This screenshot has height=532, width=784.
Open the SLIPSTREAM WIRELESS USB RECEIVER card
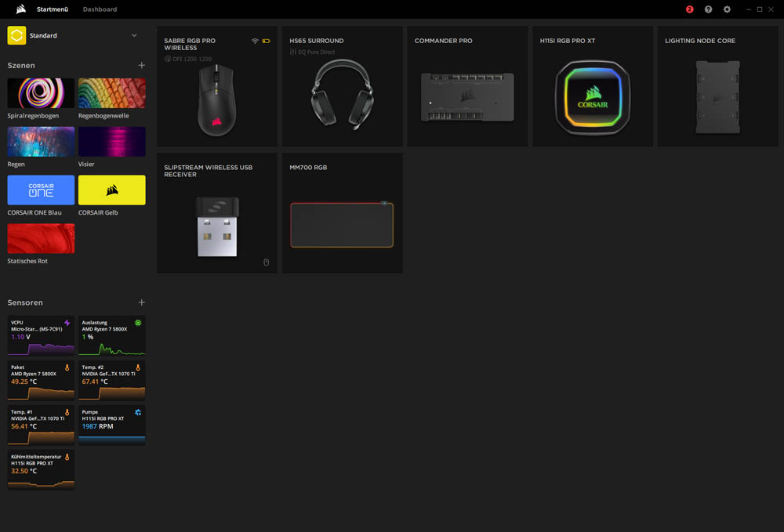(217, 213)
